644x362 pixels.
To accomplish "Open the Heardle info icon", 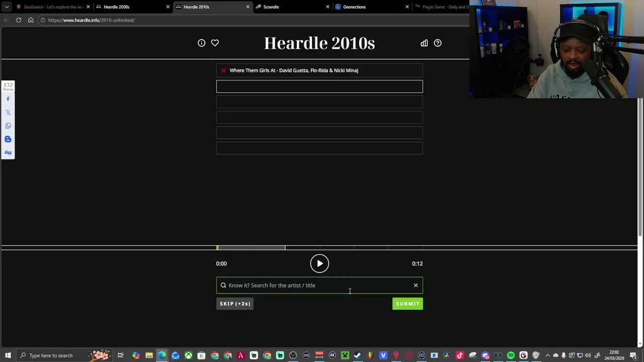I will 201,43.
